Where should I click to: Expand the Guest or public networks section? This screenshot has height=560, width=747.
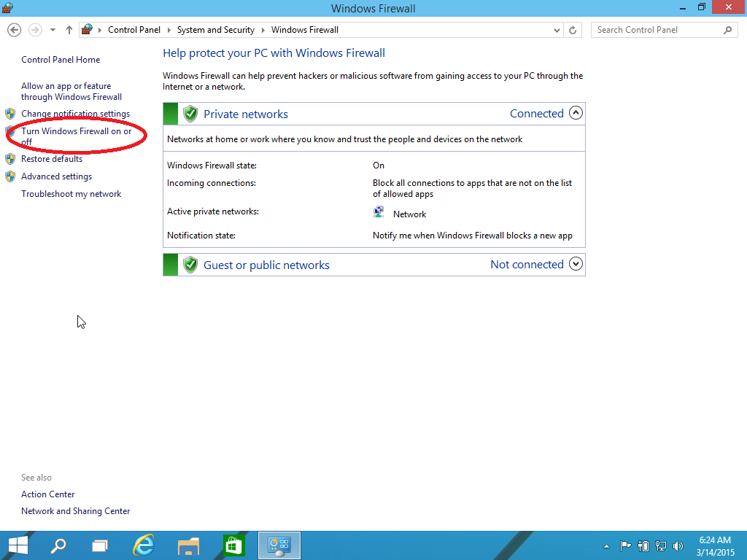point(576,264)
